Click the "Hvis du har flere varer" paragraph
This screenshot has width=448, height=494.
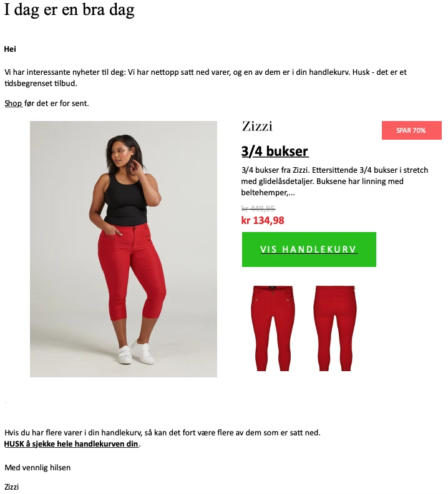pyautogui.click(x=162, y=433)
